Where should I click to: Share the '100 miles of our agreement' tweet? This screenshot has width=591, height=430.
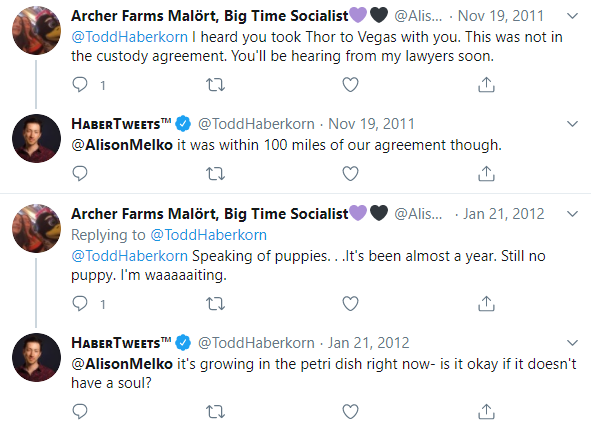486,174
